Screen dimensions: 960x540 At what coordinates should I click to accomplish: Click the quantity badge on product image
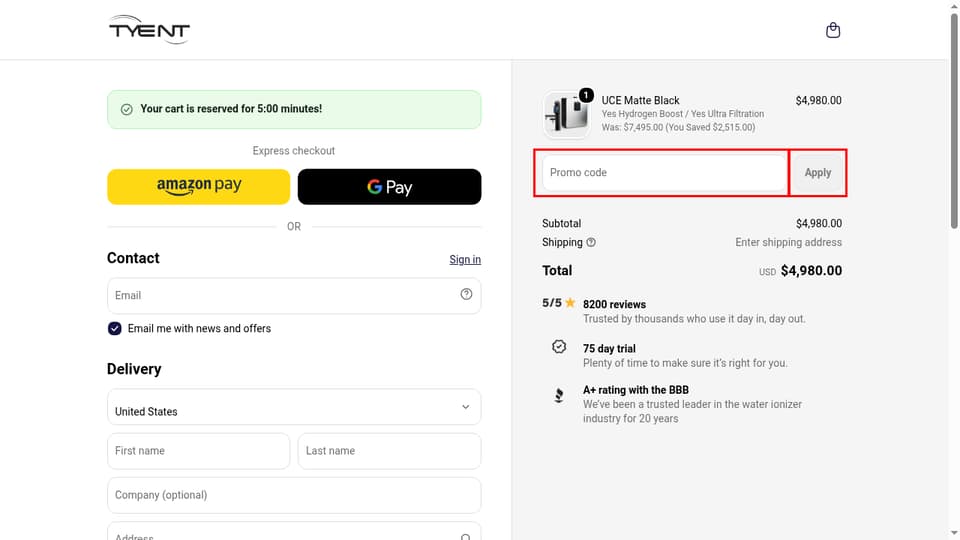[x=586, y=95]
